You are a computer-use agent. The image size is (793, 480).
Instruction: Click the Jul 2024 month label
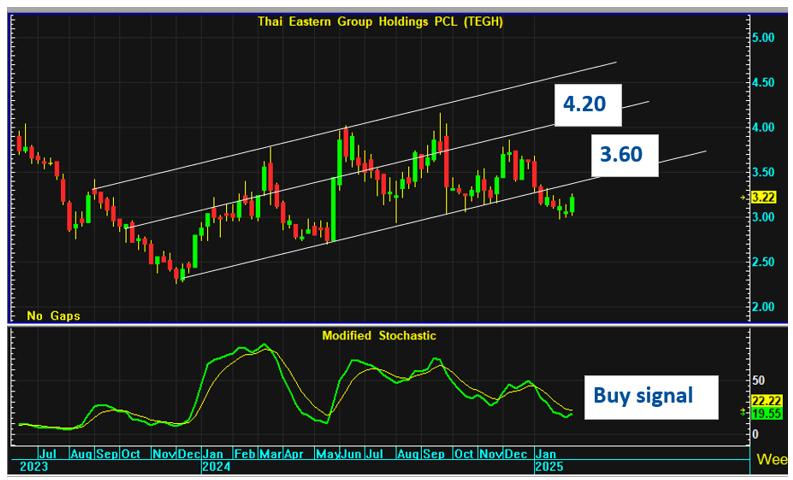pos(374,454)
